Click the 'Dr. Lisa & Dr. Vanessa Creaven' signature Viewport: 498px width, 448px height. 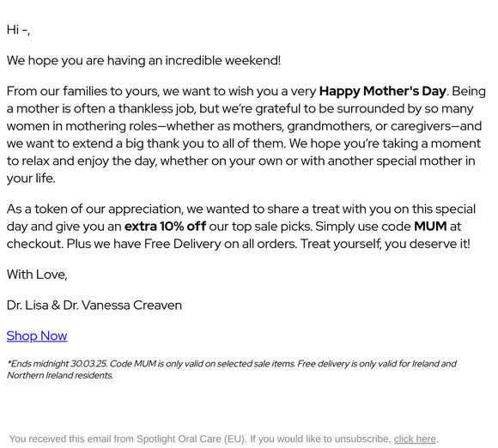click(x=94, y=306)
